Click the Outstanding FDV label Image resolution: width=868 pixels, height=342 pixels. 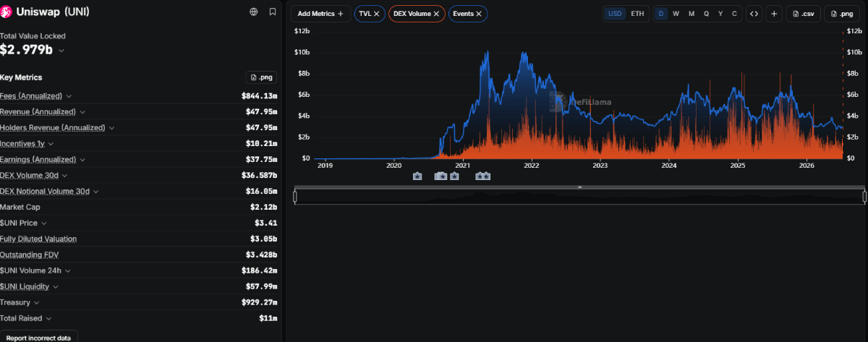30,255
